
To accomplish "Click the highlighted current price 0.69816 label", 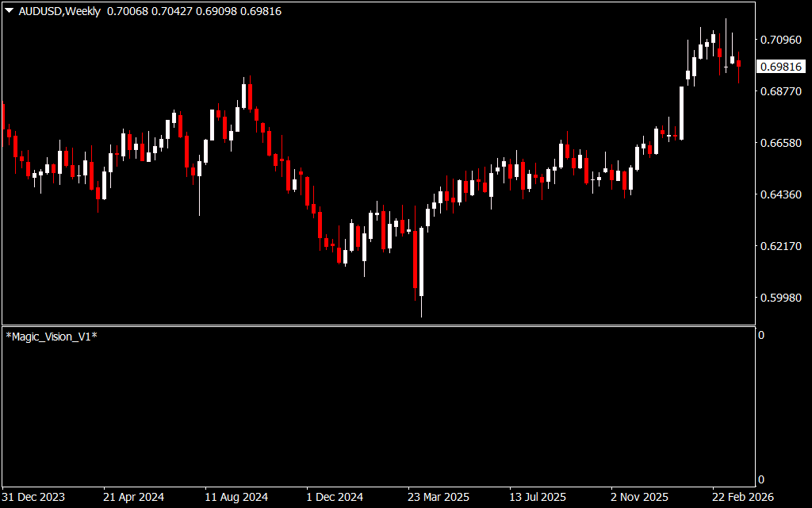I will (x=781, y=67).
